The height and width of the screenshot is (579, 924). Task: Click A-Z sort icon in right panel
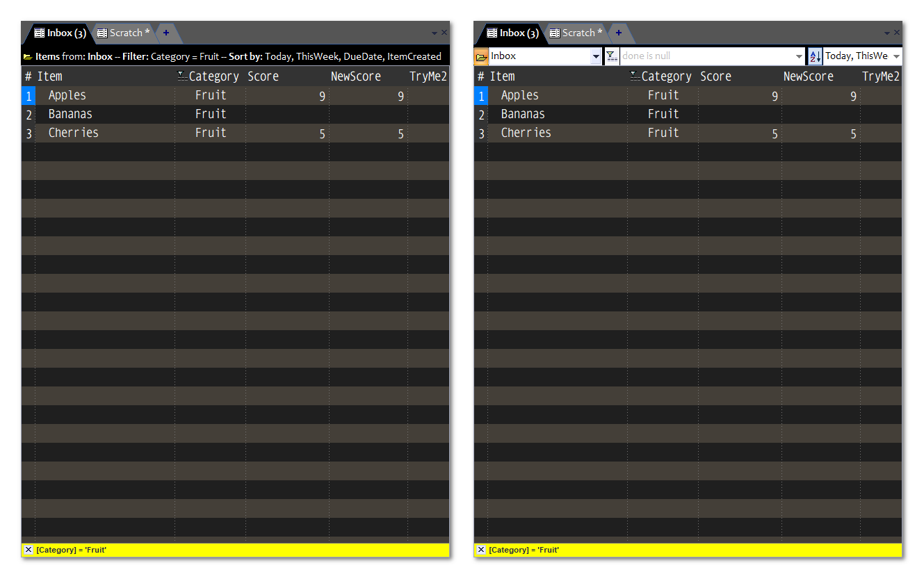coord(816,56)
